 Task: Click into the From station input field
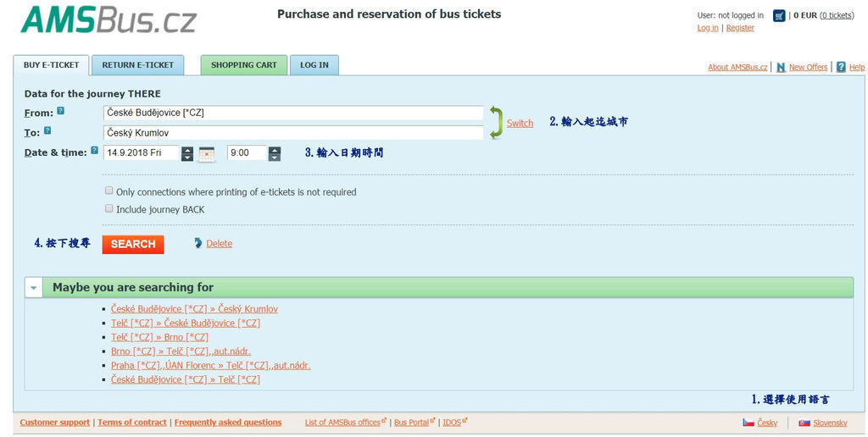click(292, 113)
